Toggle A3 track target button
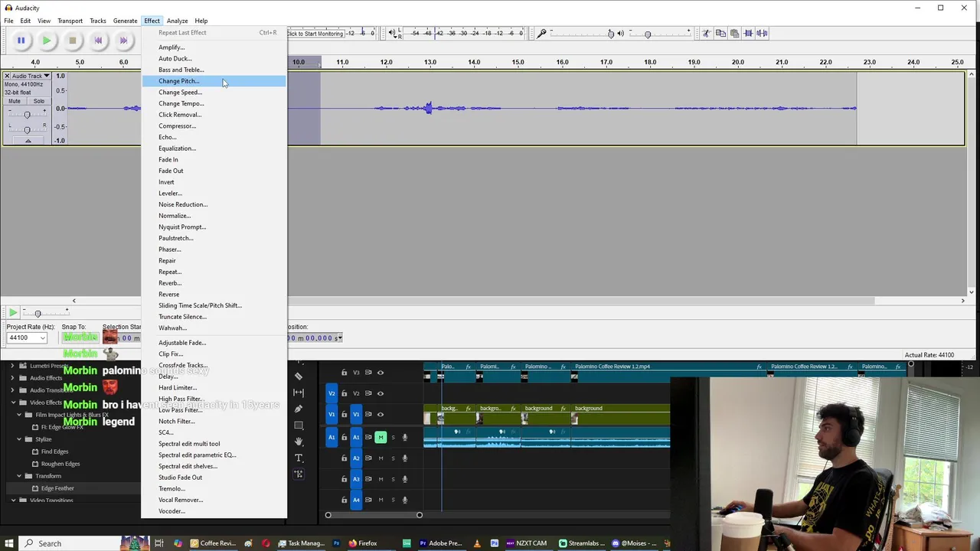The image size is (980, 551). coord(356,479)
